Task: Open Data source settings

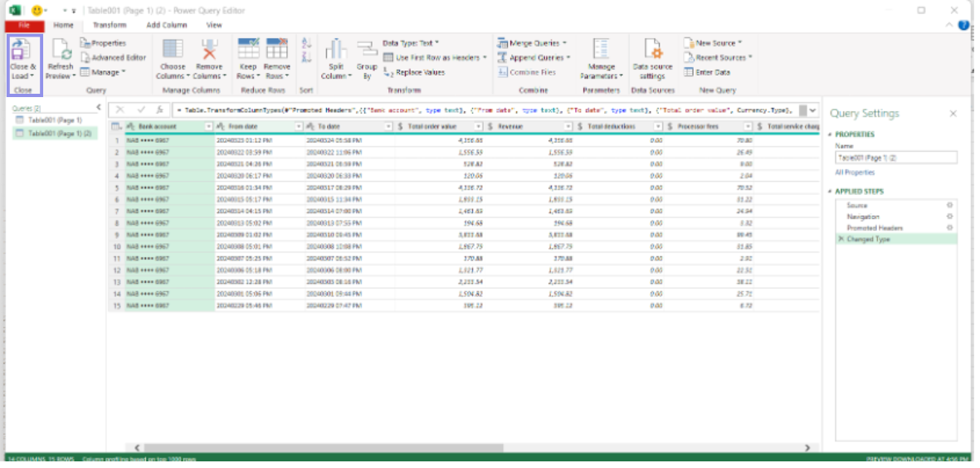Action: [652, 59]
